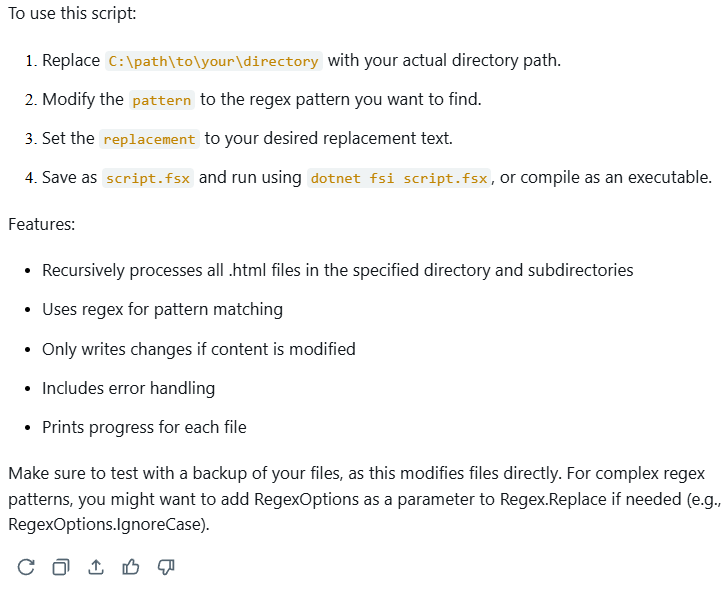
Task: Click the 'replacement' inline code
Action: coord(150,139)
